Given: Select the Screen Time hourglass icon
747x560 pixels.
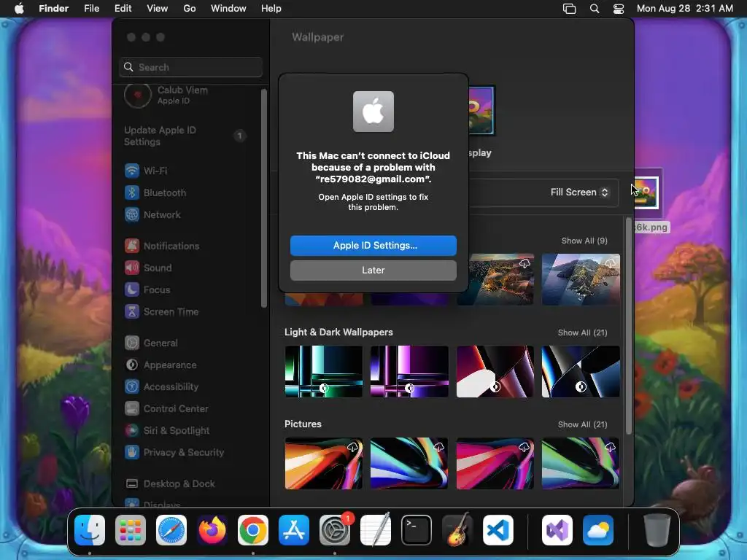Looking at the screenshot, I should click(132, 311).
